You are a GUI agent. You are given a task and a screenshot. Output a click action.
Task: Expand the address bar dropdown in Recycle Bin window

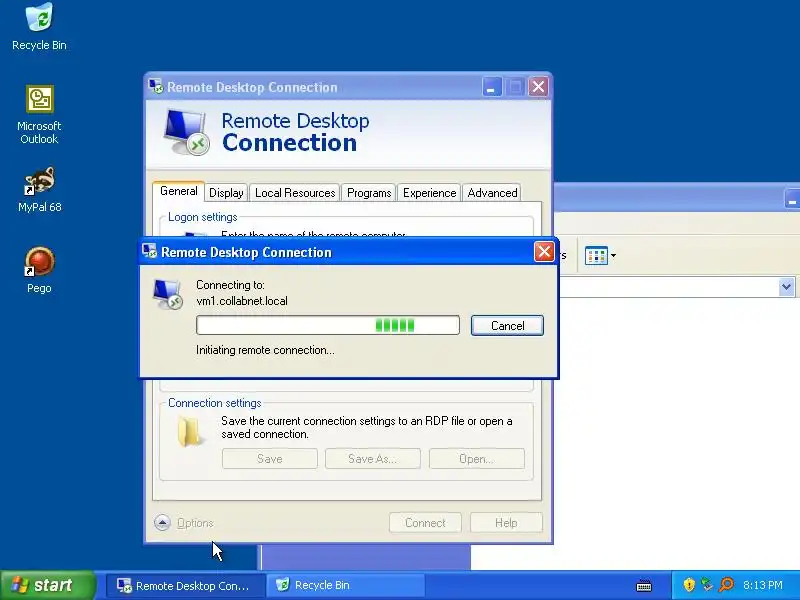click(x=786, y=287)
